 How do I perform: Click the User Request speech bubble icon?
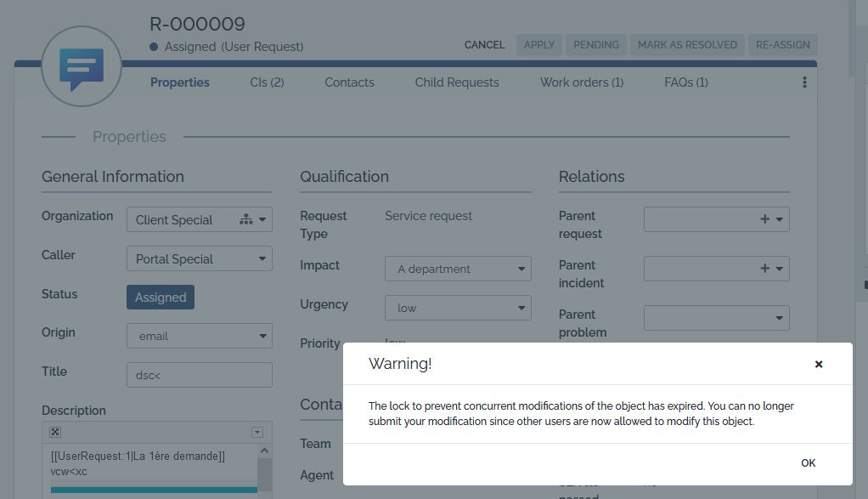[82, 70]
